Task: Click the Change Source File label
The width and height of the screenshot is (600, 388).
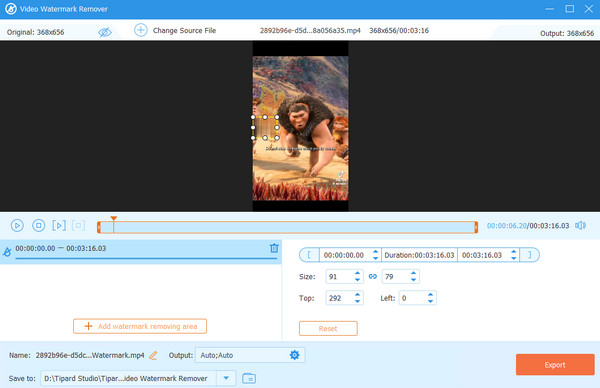Action: 184,30
